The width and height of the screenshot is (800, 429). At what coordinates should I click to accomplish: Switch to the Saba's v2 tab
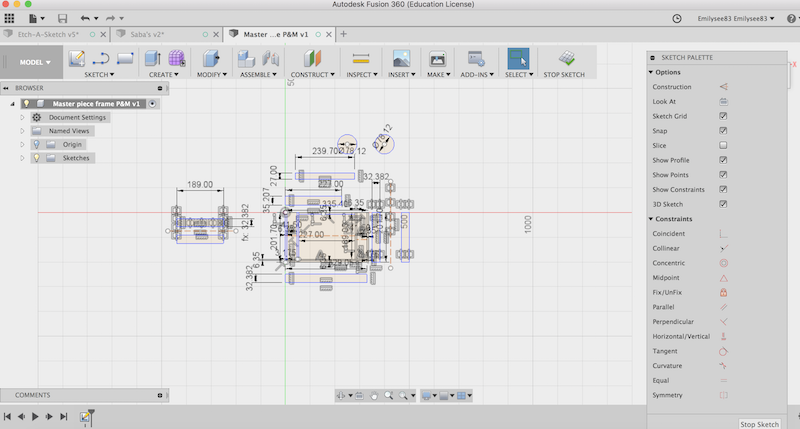point(147,35)
